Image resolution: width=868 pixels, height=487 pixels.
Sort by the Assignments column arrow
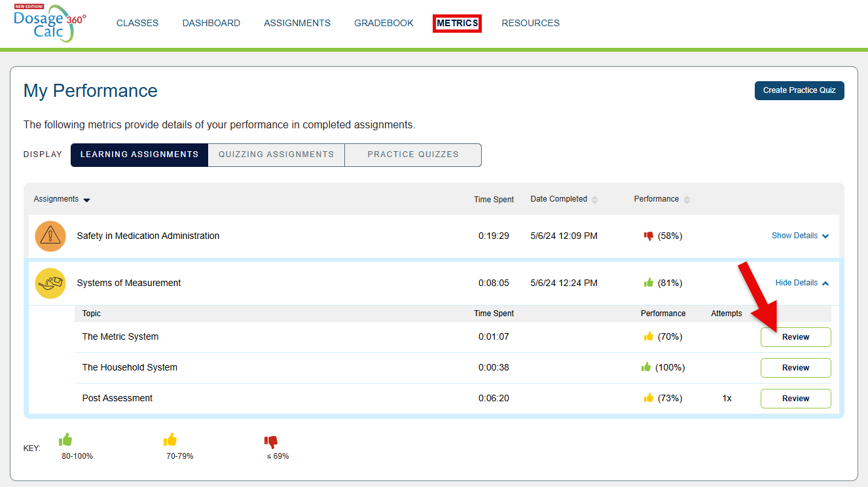pos(87,200)
